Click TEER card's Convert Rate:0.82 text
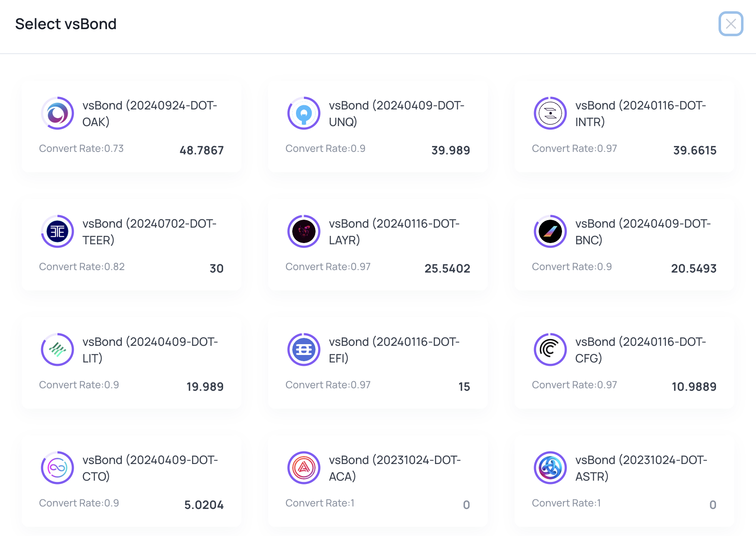Image resolution: width=756 pixels, height=536 pixels. point(82,267)
